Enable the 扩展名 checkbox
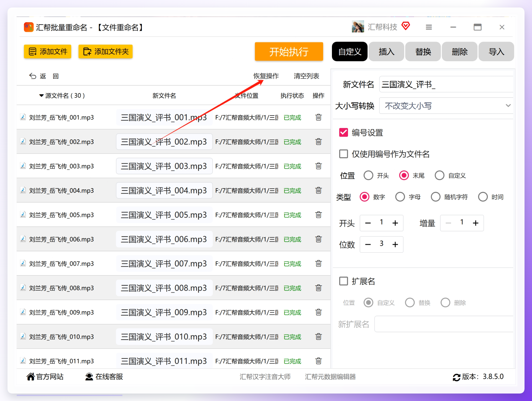Screen dimensions: 532x401 click(x=344, y=281)
